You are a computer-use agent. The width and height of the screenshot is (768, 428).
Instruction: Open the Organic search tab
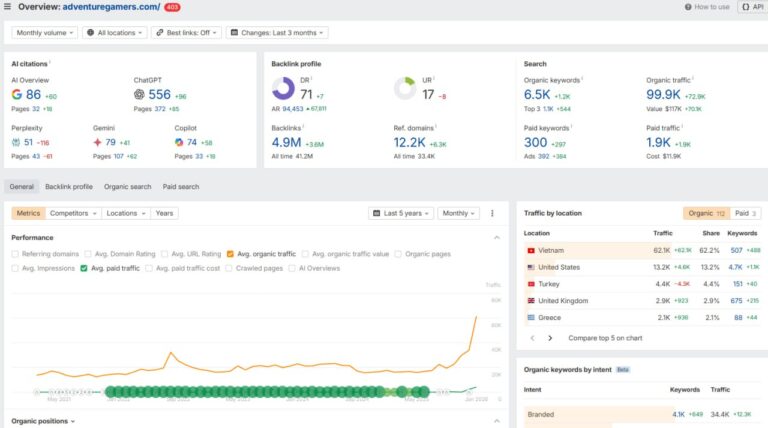click(128, 186)
